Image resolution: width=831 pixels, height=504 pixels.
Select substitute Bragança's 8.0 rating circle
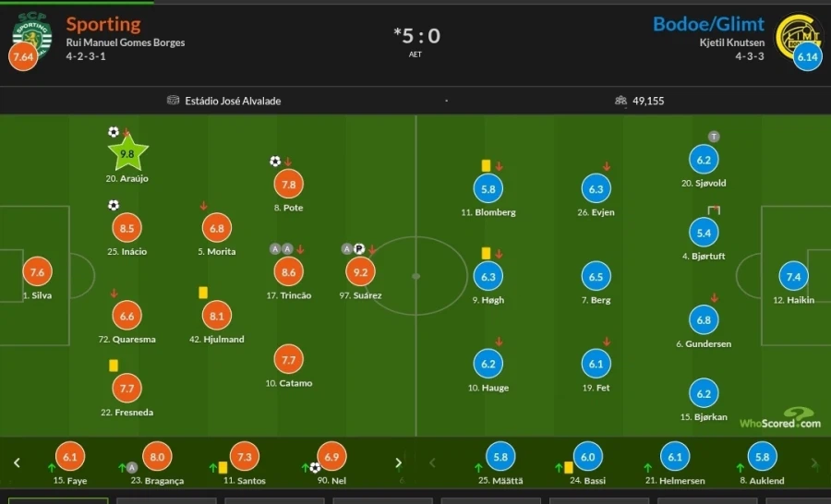click(157, 456)
